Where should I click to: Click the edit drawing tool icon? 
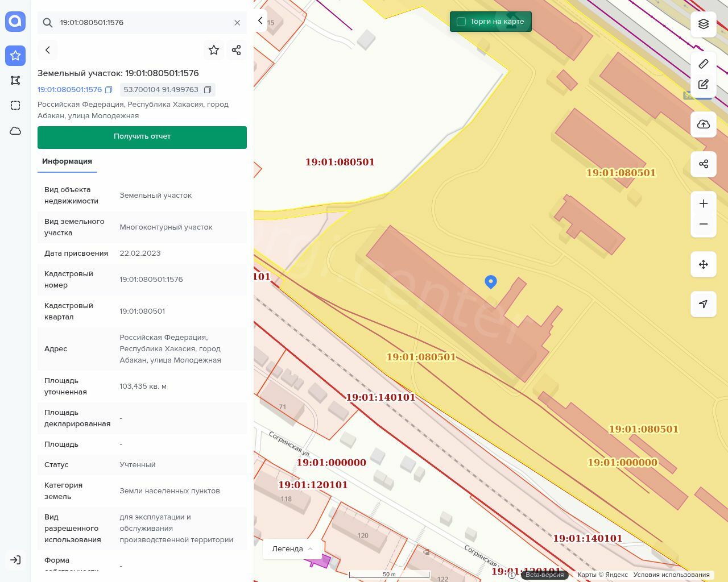click(704, 85)
